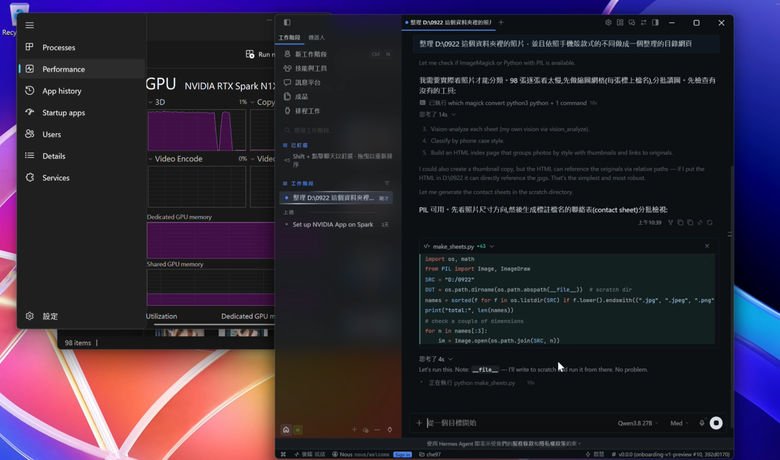Expand the 3D graph dropdown

(x=150, y=102)
